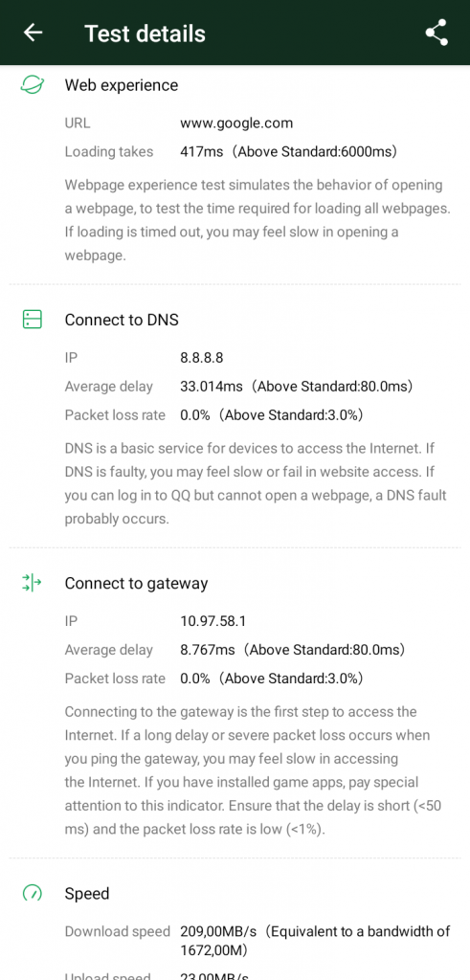
Task: Tap the Speed gauge icon
Action: [x=32, y=893]
